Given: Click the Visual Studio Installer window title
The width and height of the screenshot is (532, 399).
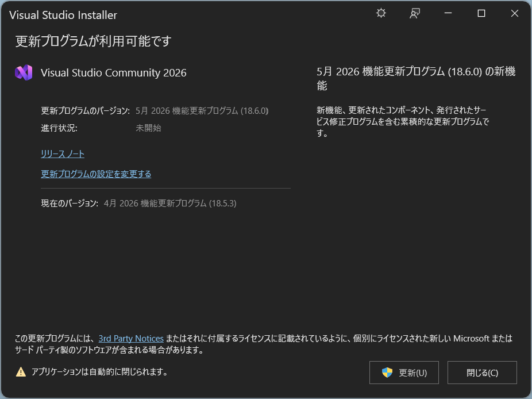Looking at the screenshot, I should [x=63, y=15].
